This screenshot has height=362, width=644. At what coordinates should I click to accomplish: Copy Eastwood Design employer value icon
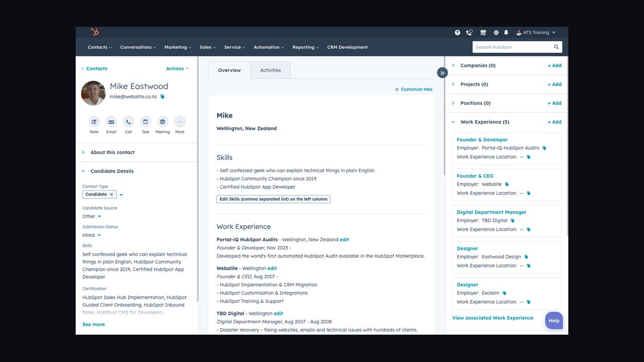pos(526,257)
